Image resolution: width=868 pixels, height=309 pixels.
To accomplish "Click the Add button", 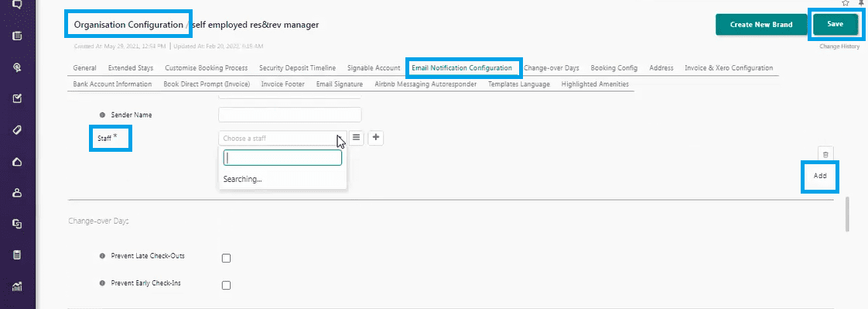I will 820,176.
